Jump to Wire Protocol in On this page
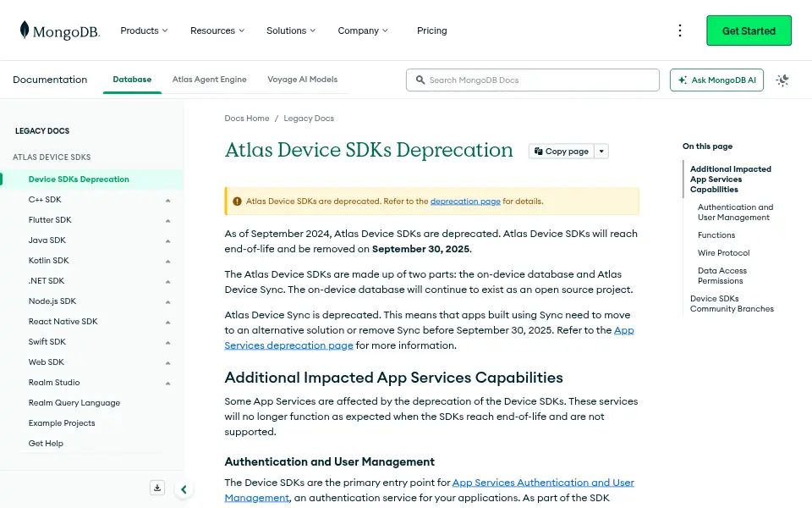 point(723,252)
